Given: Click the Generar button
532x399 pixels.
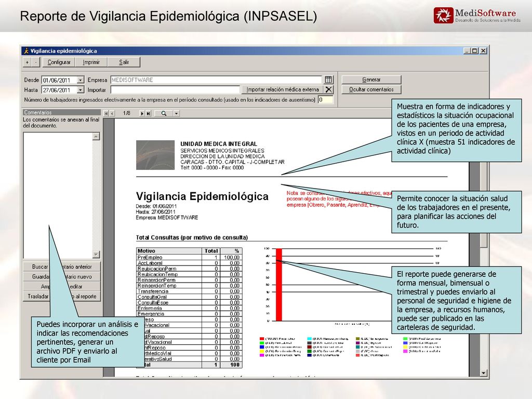Looking at the screenshot, I should (x=371, y=79).
